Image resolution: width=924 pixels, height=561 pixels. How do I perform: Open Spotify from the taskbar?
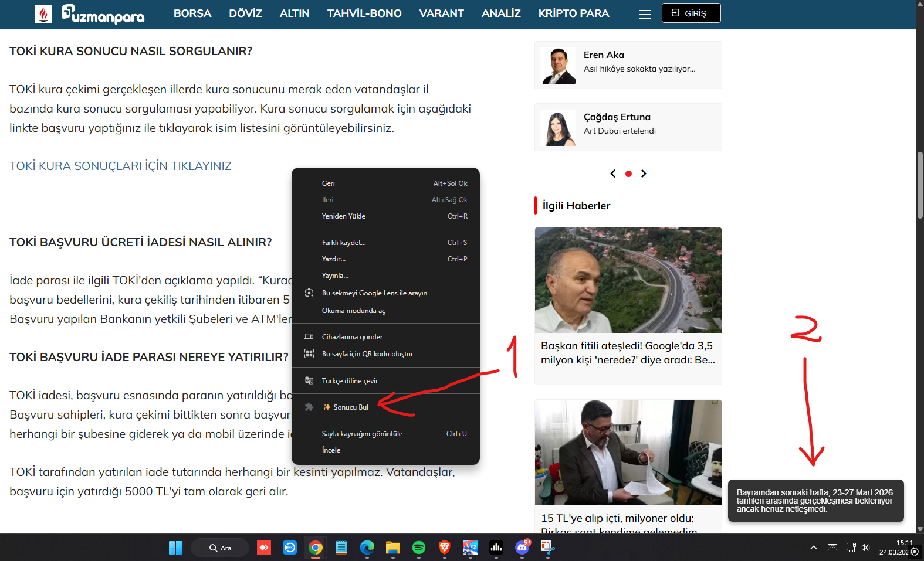pos(419,548)
